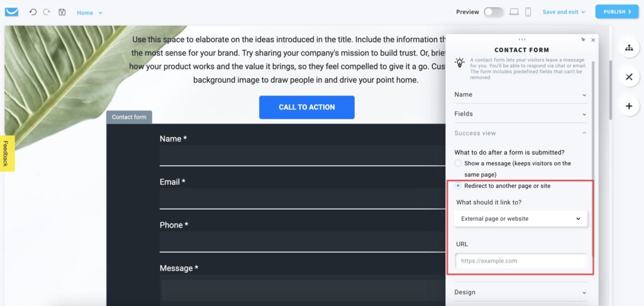This screenshot has height=306, width=644.
Task: Pin the Contact Form panel
Action: click(x=583, y=40)
